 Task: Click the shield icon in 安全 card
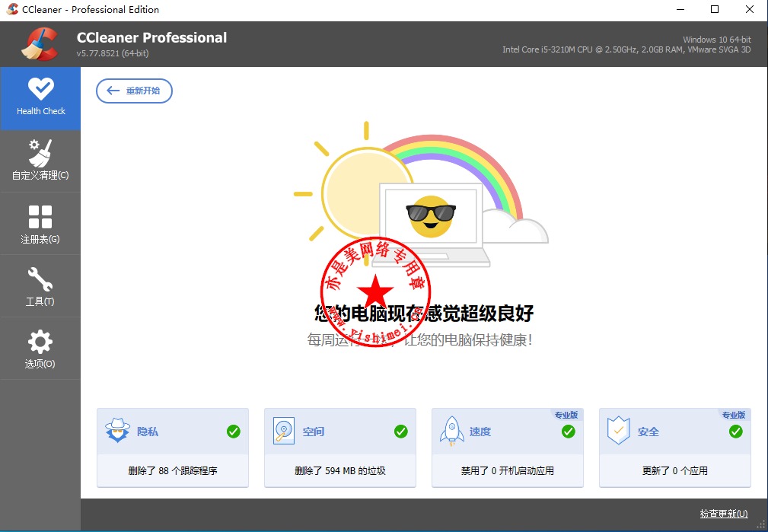(x=619, y=431)
